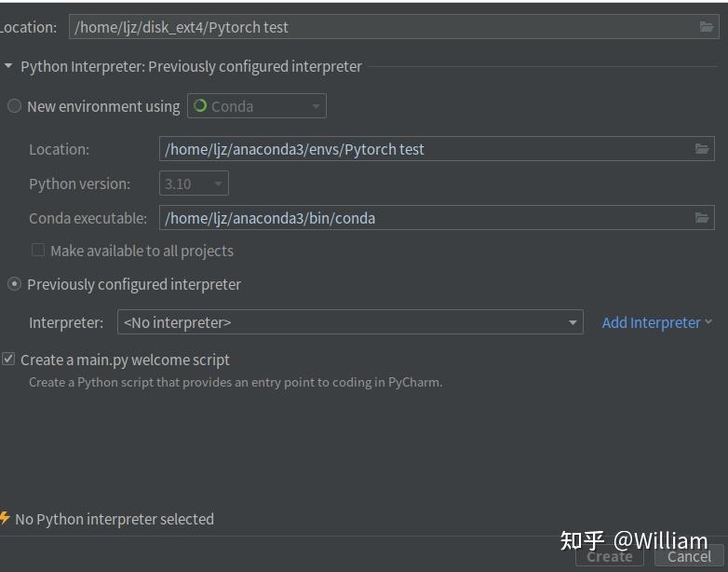Viewport: 728px width, 572px height.
Task: Click the 'Python version:' label
Action: [79, 184]
